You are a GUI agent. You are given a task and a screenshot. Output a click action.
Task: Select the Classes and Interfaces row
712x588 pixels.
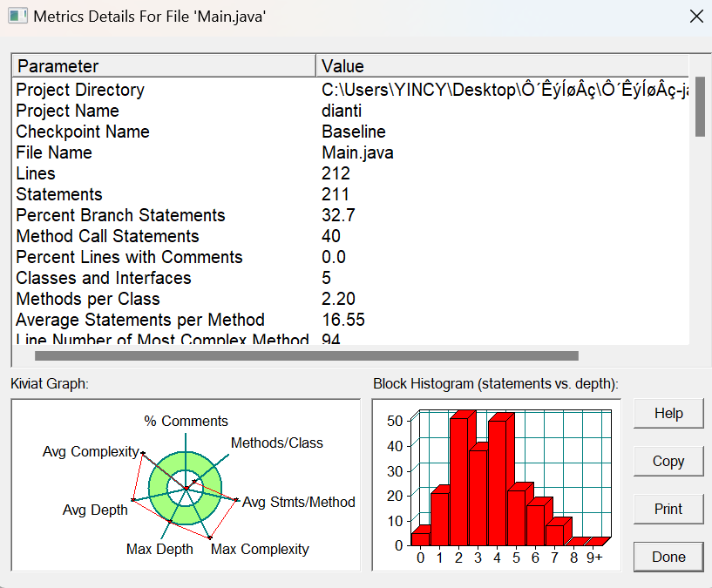click(350, 278)
